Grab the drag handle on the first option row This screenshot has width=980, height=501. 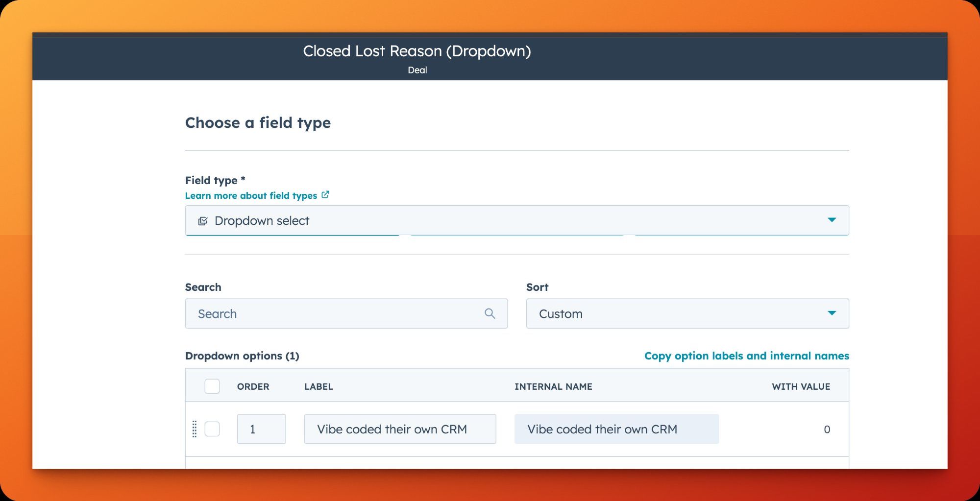[x=195, y=429]
